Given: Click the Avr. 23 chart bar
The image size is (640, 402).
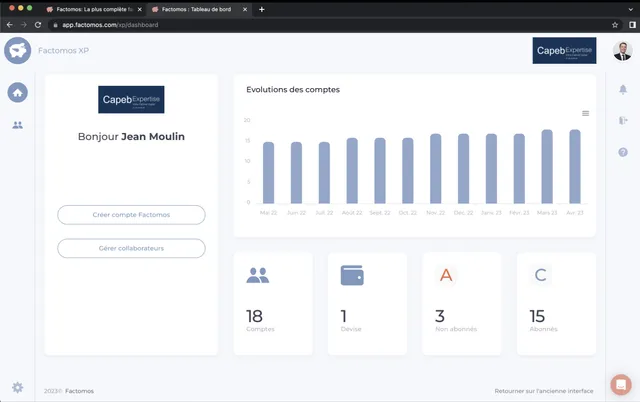Looking at the screenshot, I should point(575,166).
